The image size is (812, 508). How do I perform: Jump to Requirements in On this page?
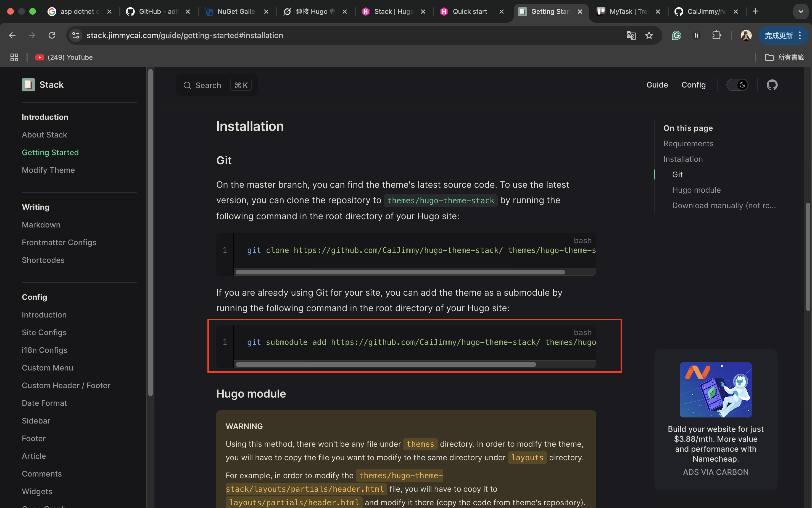(688, 144)
